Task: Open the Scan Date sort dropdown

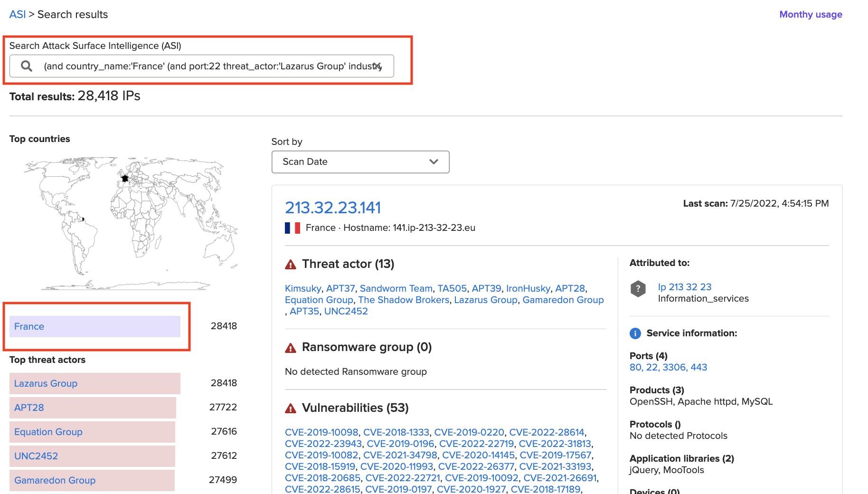Action: click(x=360, y=162)
